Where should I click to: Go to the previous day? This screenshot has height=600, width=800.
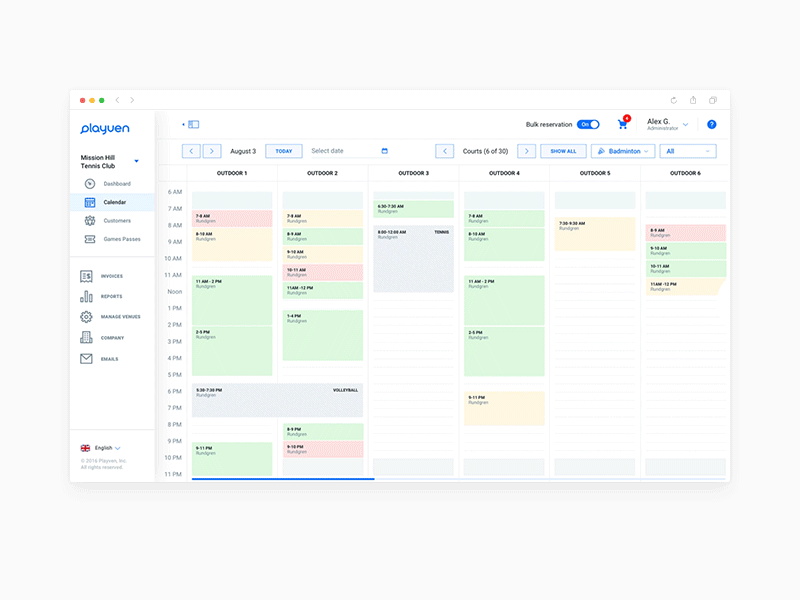tap(191, 152)
